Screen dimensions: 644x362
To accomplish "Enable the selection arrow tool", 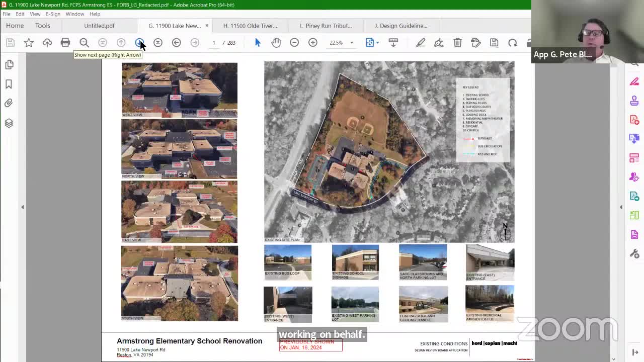I will 258,43.
